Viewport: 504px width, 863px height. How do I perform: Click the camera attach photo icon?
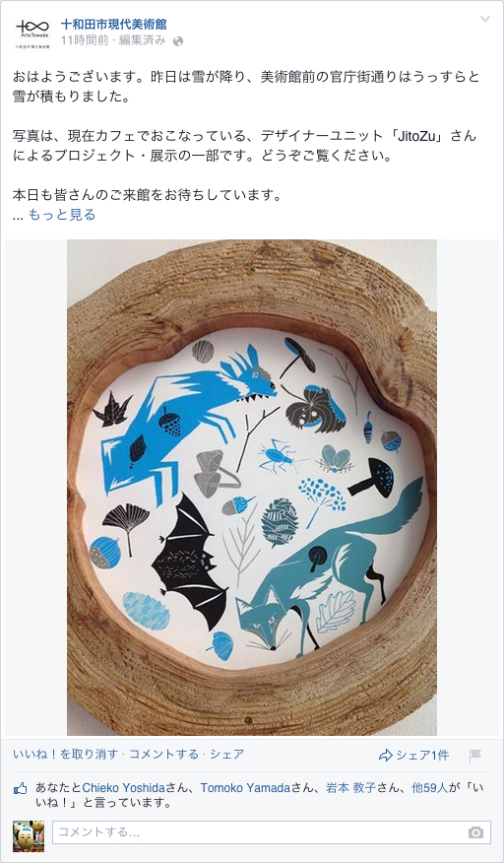coord(475,832)
